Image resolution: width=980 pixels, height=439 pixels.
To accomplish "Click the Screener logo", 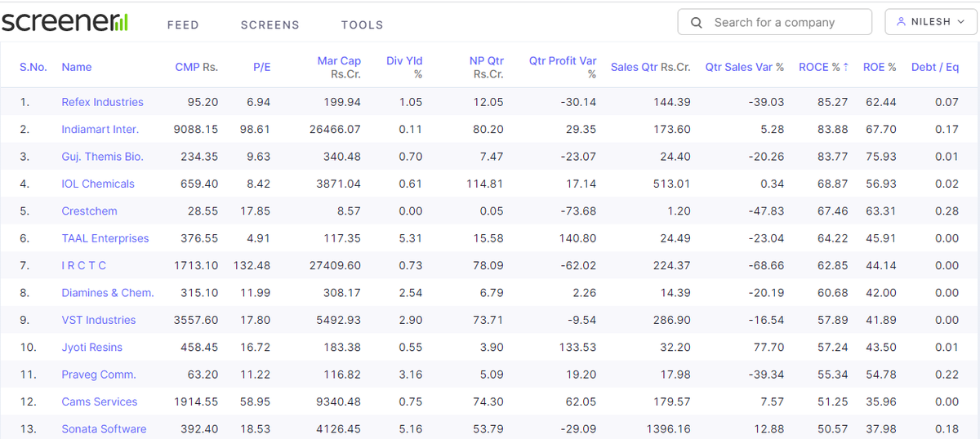I will pos(65,23).
